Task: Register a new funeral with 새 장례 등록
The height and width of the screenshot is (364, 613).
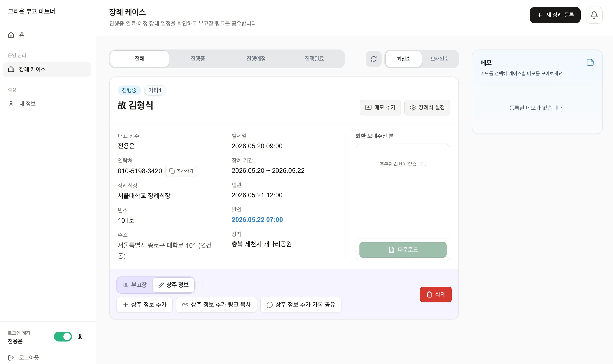Action: pos(555,15)
